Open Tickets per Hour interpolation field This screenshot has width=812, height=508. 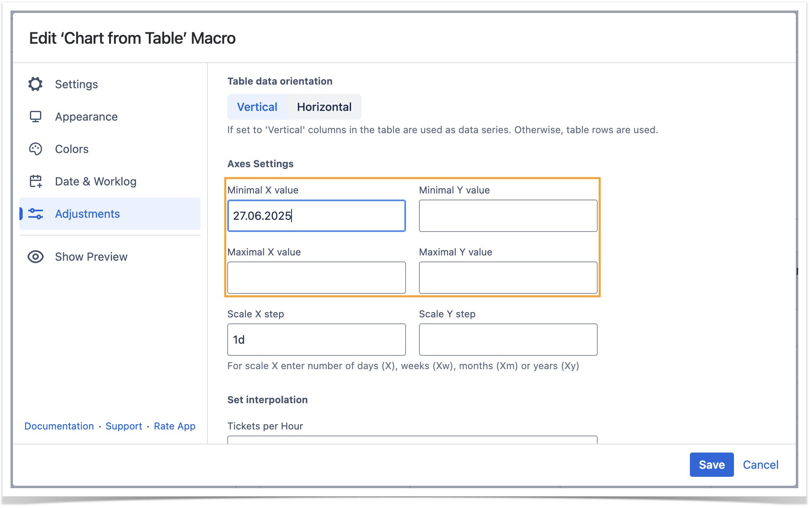pyautogui.click(x=412, y=440)
